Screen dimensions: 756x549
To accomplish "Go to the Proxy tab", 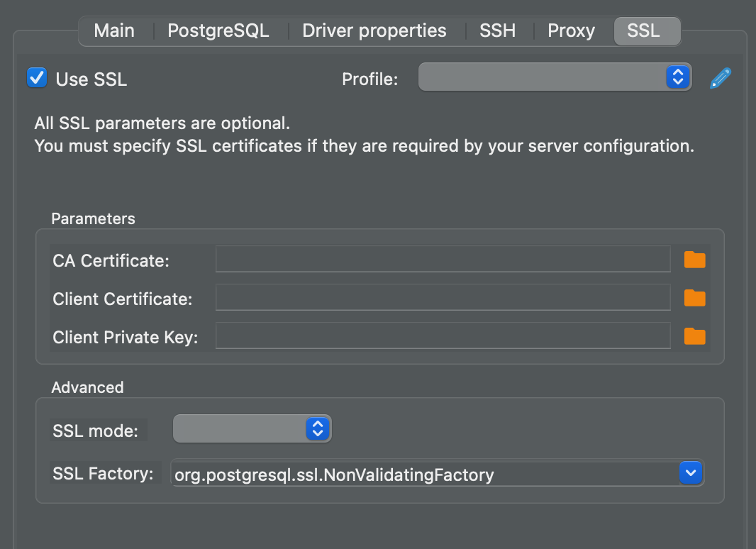I will 571,30.
